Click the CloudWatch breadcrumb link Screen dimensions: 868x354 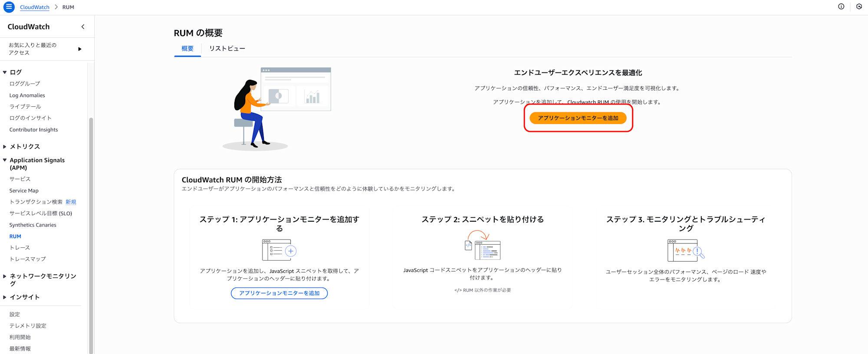[35, 7]
